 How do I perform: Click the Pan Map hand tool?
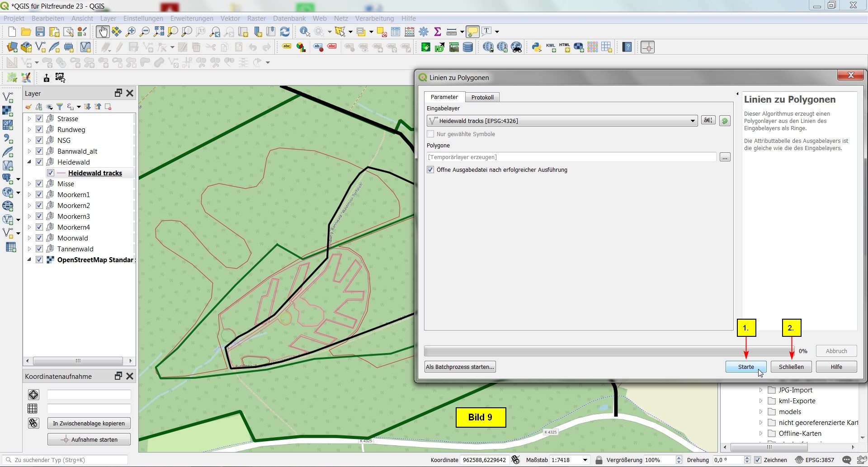tap(102, 32)
